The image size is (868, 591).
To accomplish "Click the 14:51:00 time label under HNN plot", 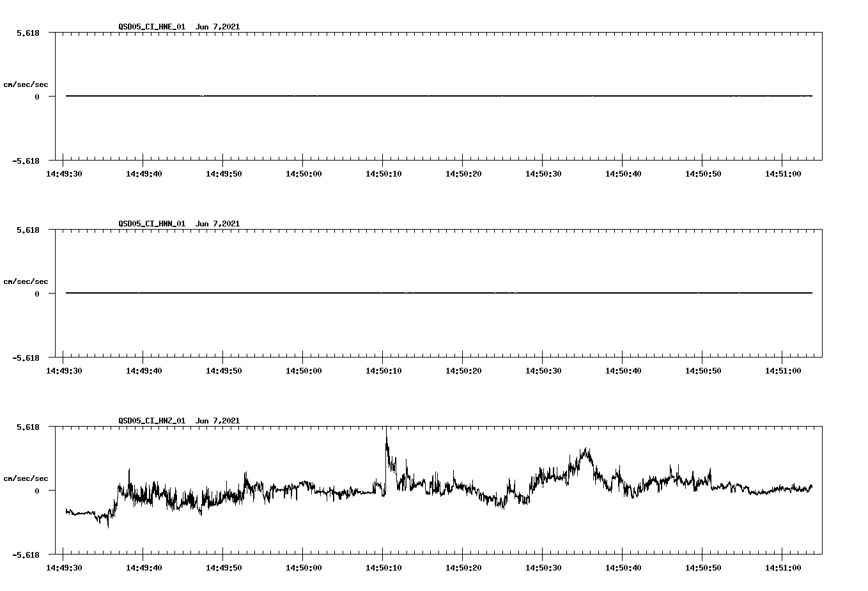I will tap(783, 371).
